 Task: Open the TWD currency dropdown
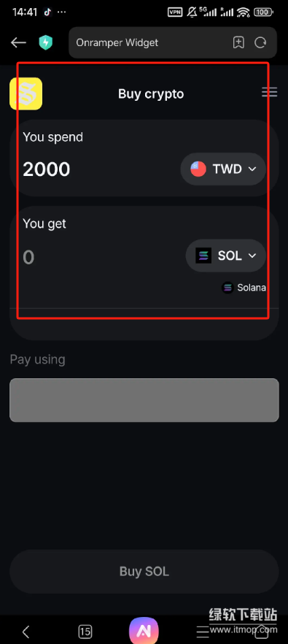point(223,169)
